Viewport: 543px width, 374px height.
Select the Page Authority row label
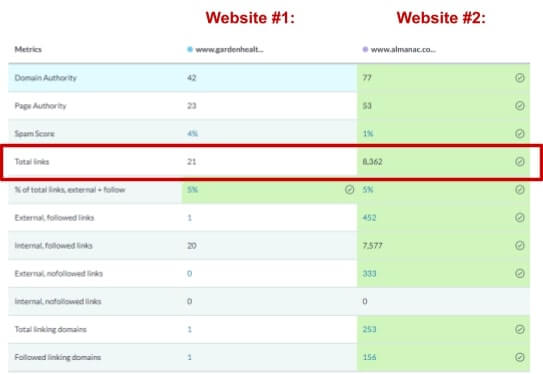click(40, 106)
